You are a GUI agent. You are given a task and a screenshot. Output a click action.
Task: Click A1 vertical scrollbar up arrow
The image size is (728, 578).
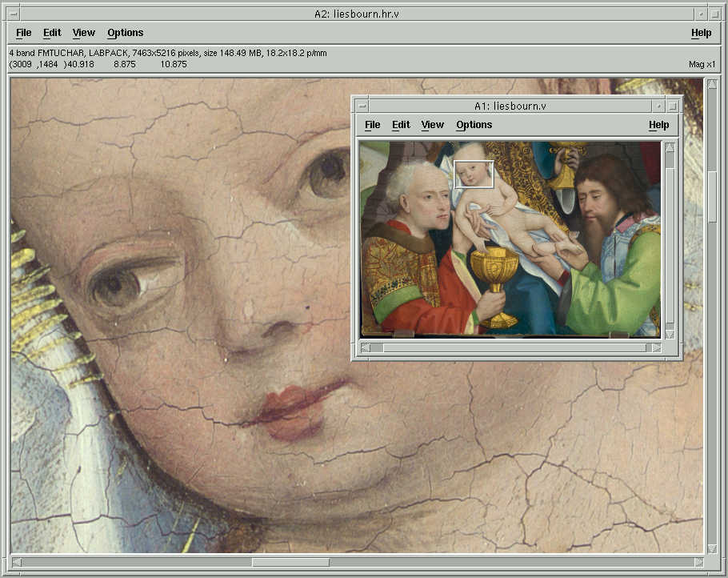coord(670,148)
